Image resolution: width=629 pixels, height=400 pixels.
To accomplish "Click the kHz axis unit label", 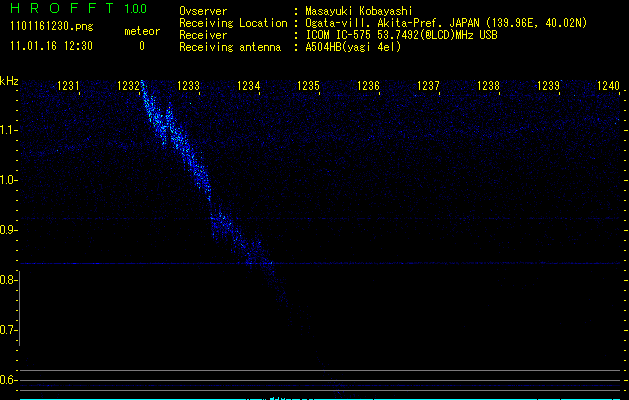I will (x=9, y=81).
